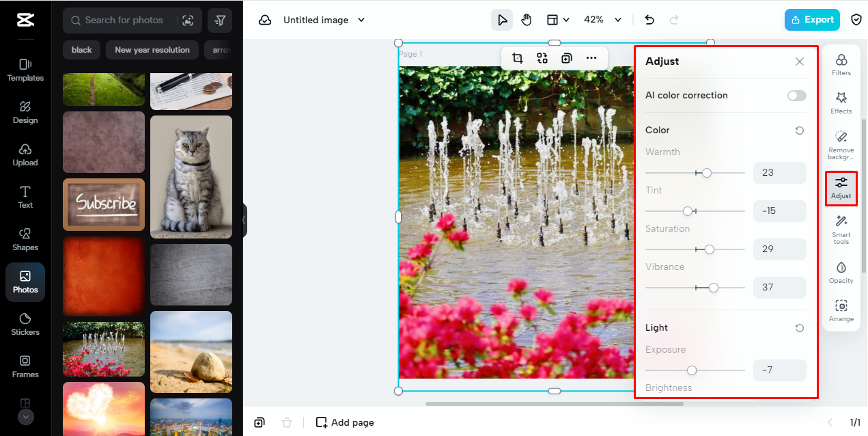Select the fountain with red flowers thumbnail
Image resolution: width=868 pixels, height=436 pixels.
coord(104,349)
